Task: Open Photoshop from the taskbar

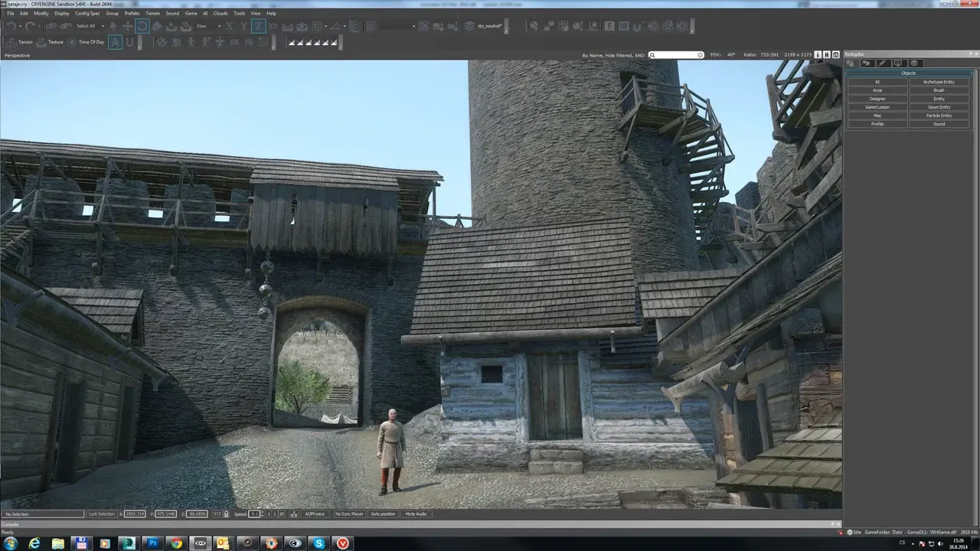Action: (152, 543)
